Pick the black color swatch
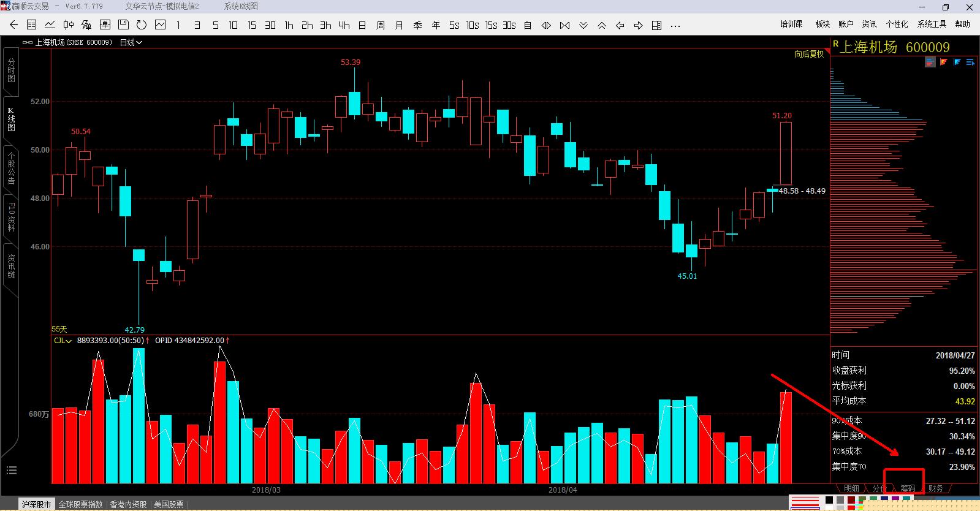This screenshot has width=980, height=511. [829, 500]
